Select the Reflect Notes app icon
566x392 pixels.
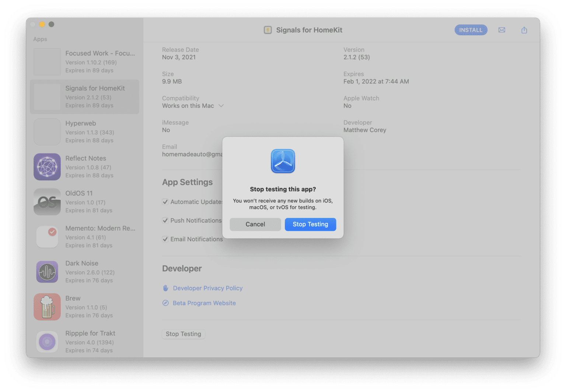pyautogui.click(x=47, y=167)
